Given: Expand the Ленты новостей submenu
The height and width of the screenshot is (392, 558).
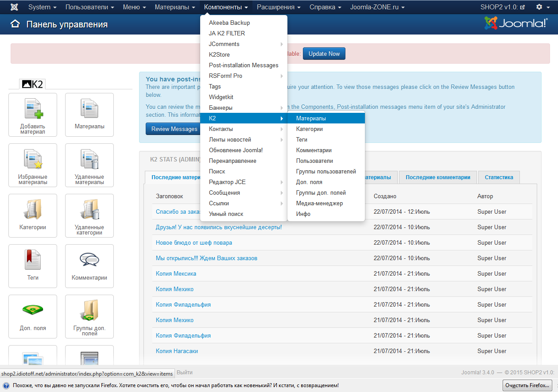Looking at the screenshot, I should (244, 139).
